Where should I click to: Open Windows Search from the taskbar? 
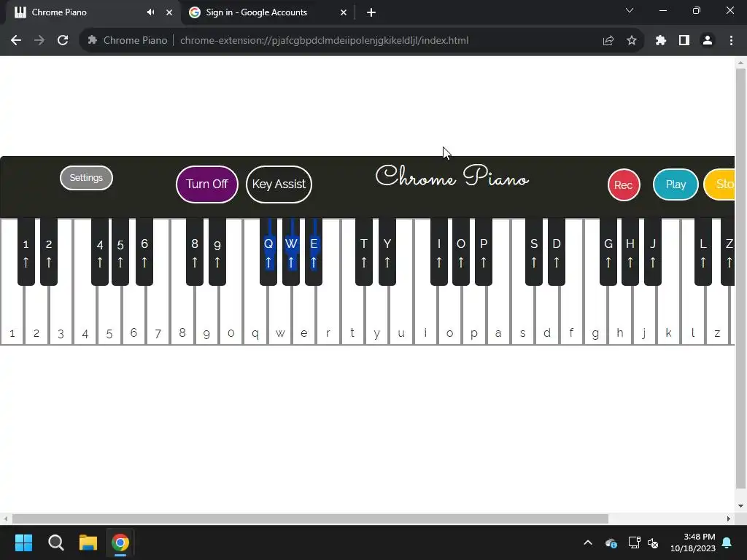pos(56,542)
